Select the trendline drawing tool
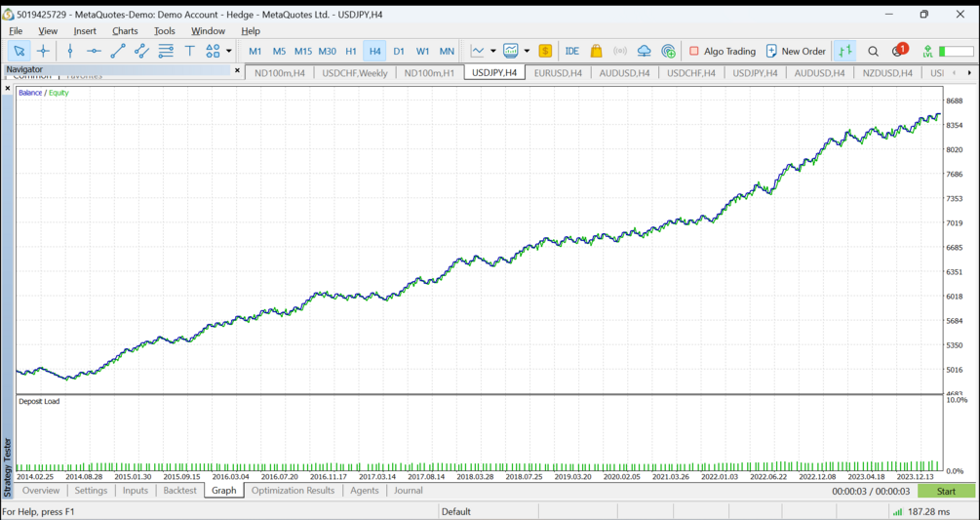 [x=117, y=52]
